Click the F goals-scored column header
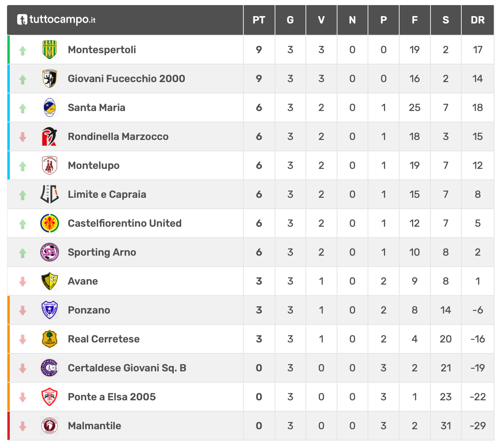 click(x=415, y=20)
